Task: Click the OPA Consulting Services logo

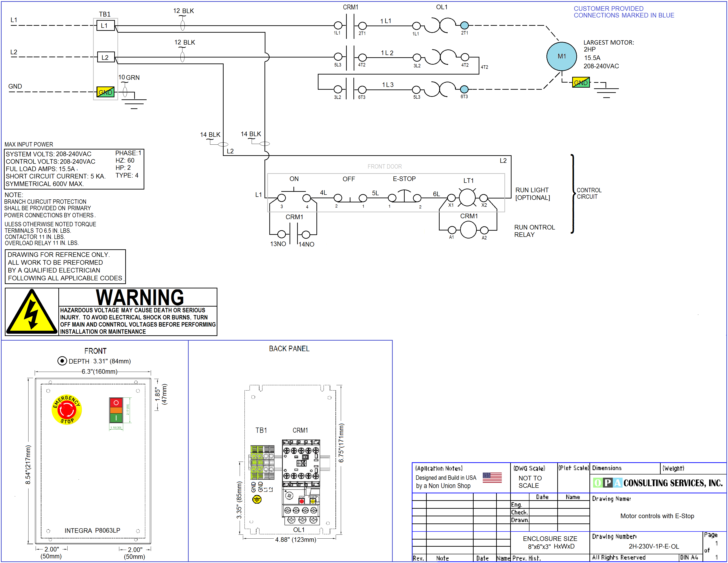Action: (x=657, y=483)
